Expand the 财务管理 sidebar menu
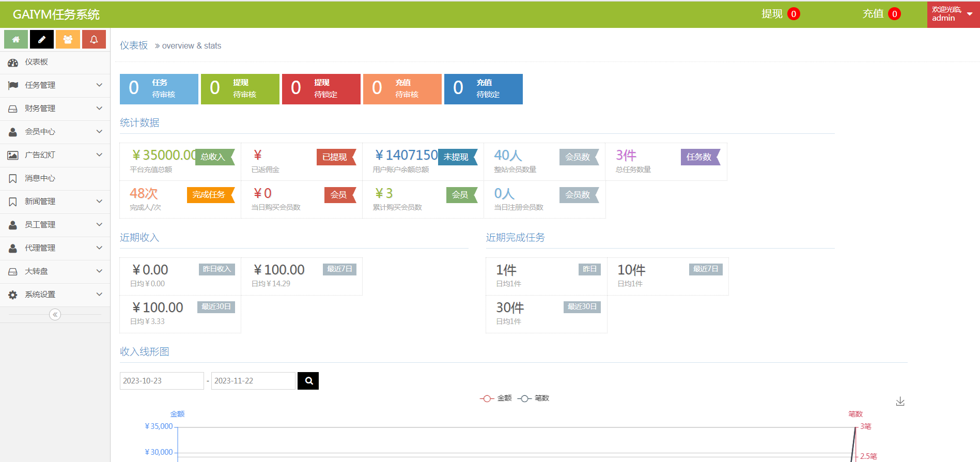980x462 pixels. tap(55, 109)
